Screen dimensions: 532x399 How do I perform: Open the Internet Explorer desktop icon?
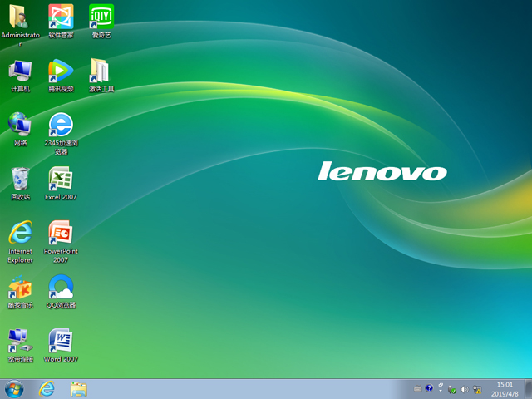(20, 233)
